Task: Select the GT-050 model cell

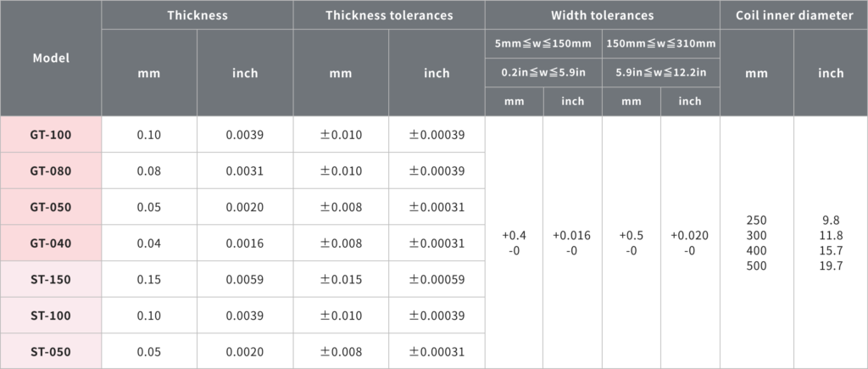Action: tap(51, 207)
